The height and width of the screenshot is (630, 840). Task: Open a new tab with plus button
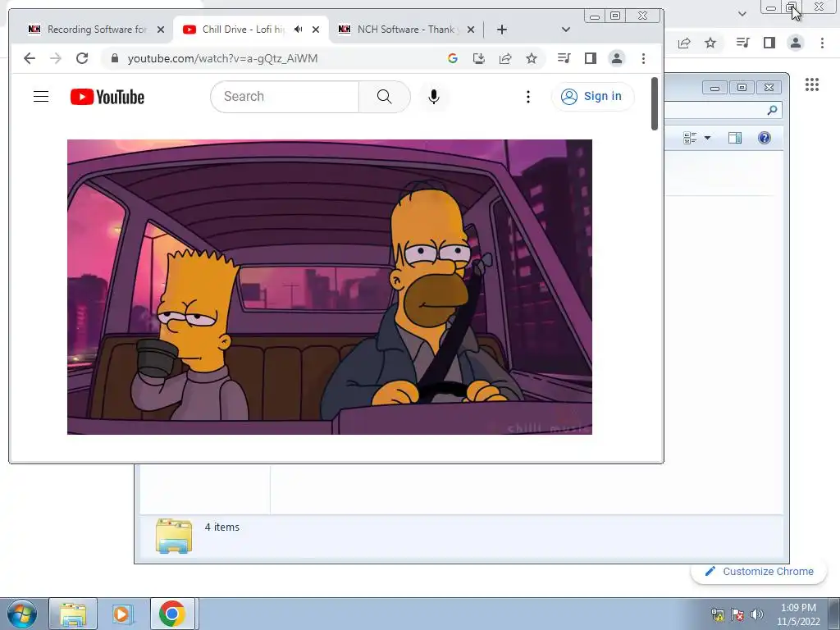click(502, 30)
